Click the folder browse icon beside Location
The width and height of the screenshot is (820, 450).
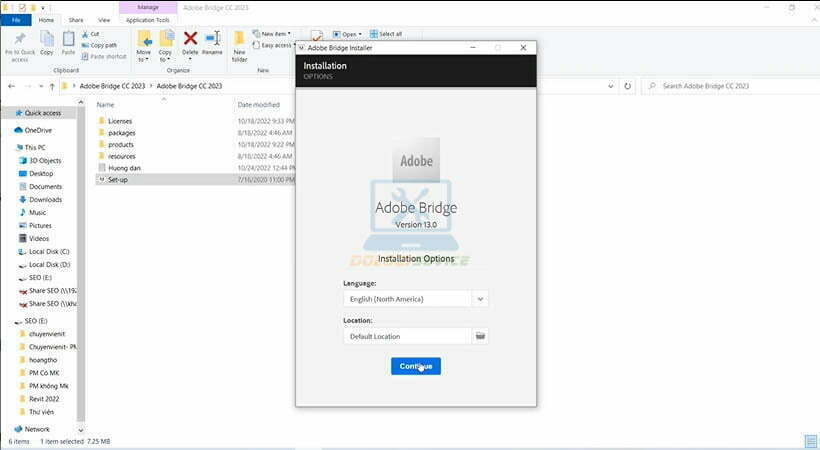click(480, 336)
